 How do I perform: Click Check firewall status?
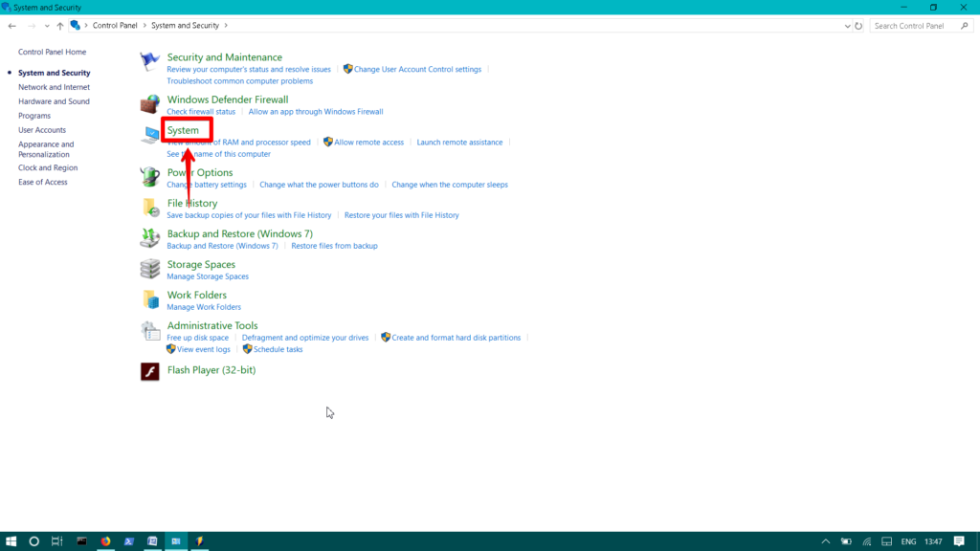point(201,112)
